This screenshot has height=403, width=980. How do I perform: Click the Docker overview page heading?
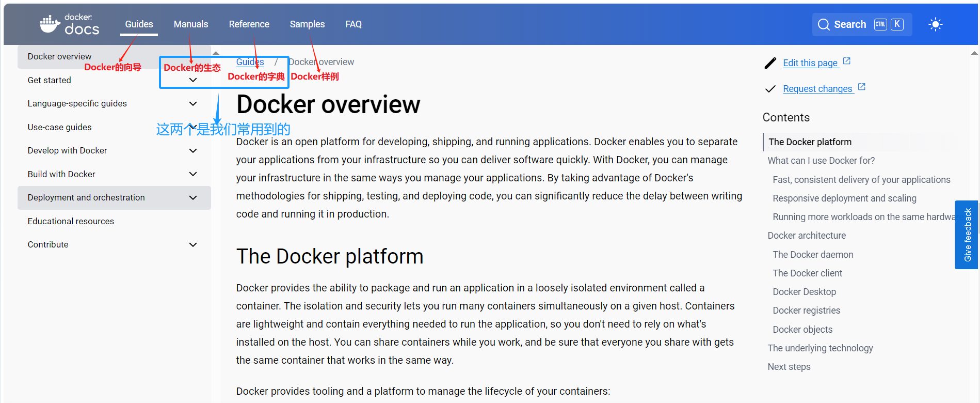328,105
